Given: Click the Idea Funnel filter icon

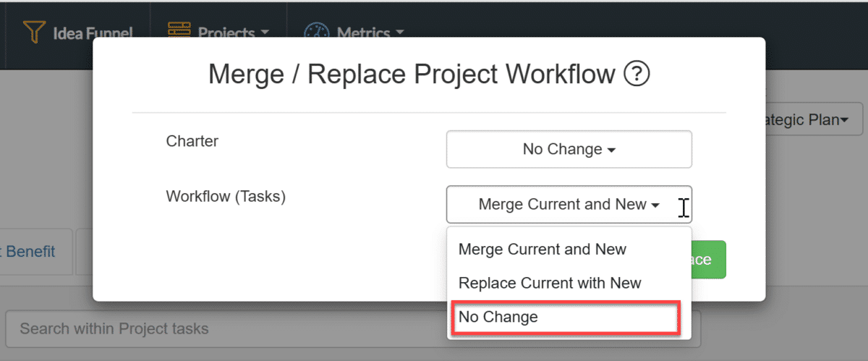Looking at the screenshot, I should click(34, 33).
